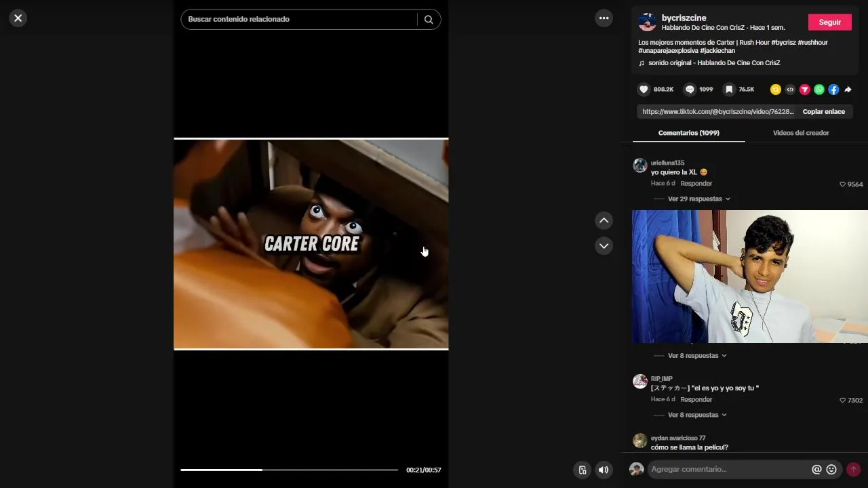
Task: Switch to Videos del creador tab
Action: pos(801,133)
